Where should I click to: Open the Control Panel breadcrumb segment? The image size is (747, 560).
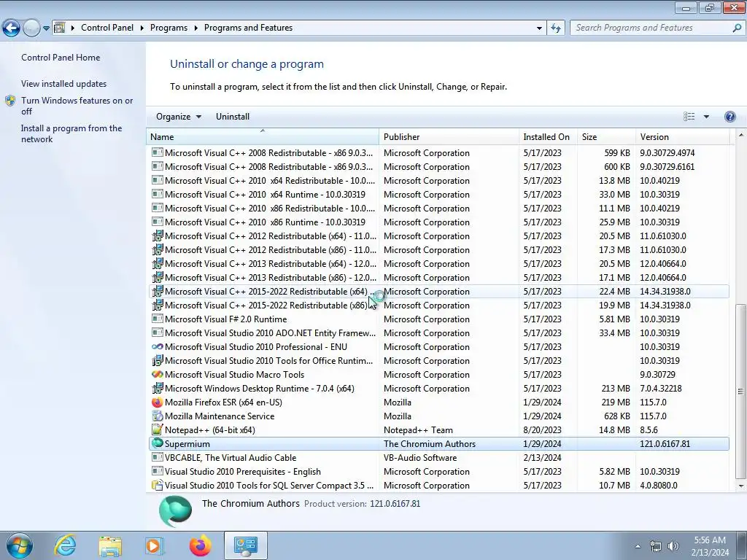click(x=107, y=28)
